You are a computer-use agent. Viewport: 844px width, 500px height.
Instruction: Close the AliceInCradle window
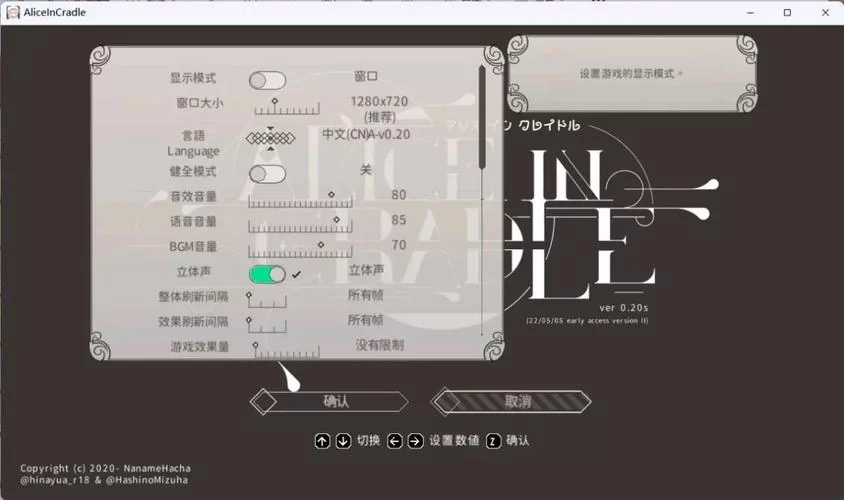click(x=825, y=12)
